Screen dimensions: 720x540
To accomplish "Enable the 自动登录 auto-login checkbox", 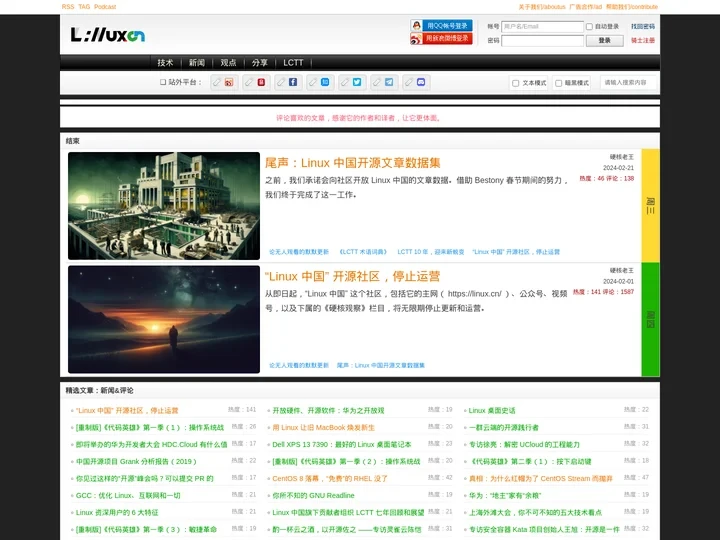I will click(x=589, y=27).
